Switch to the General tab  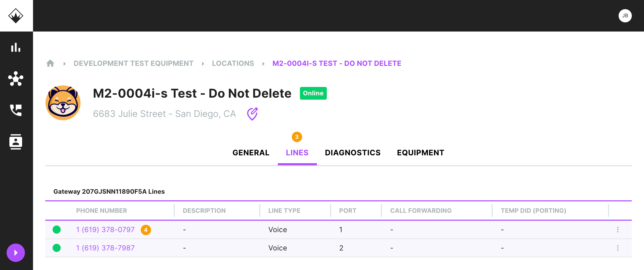pyautogui.click(x=251, y=152)
